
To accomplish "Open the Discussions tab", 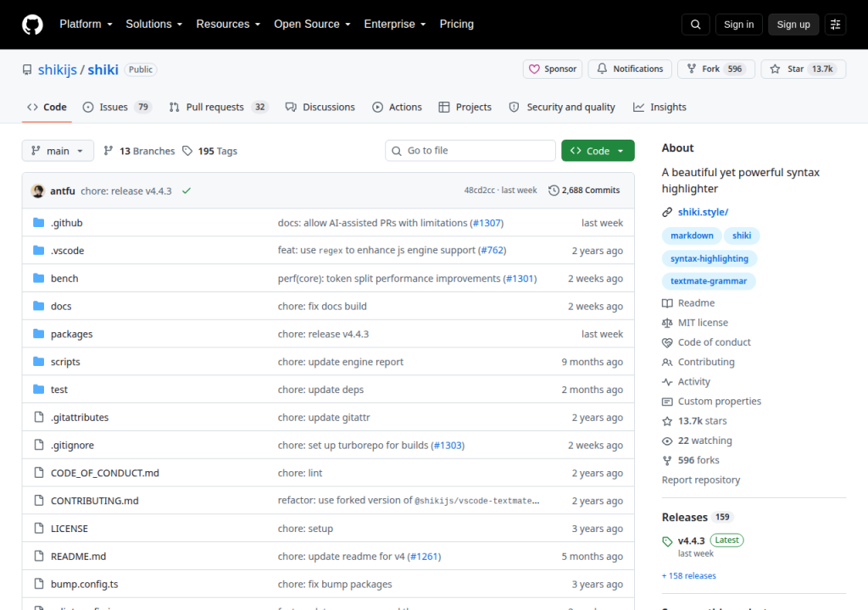I will click(320, 108).
